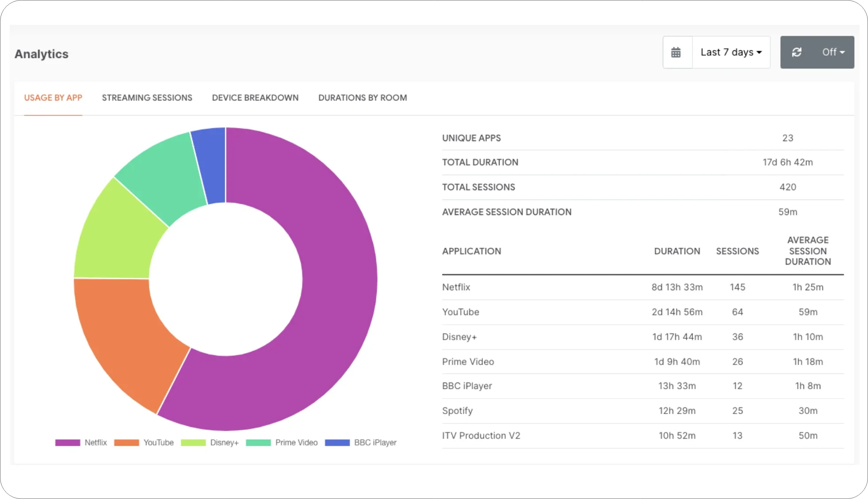Sort by the Duration column header
The width and height of the screenshot is (868, 499).
tap(677, 251)
